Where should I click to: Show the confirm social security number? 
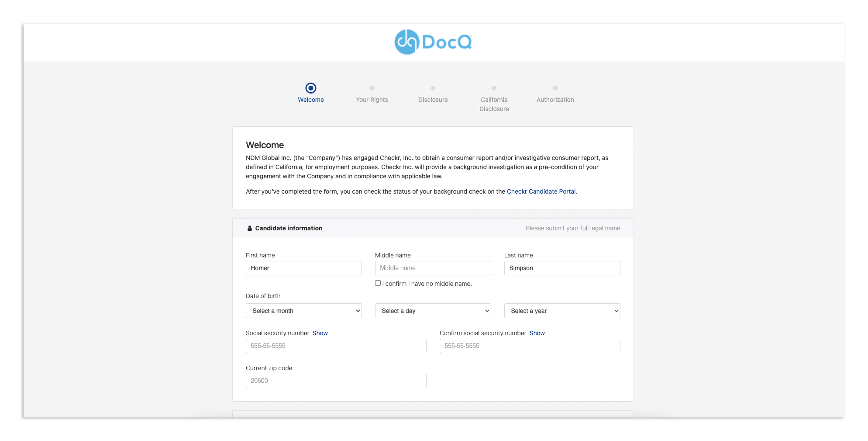(537, 333)
